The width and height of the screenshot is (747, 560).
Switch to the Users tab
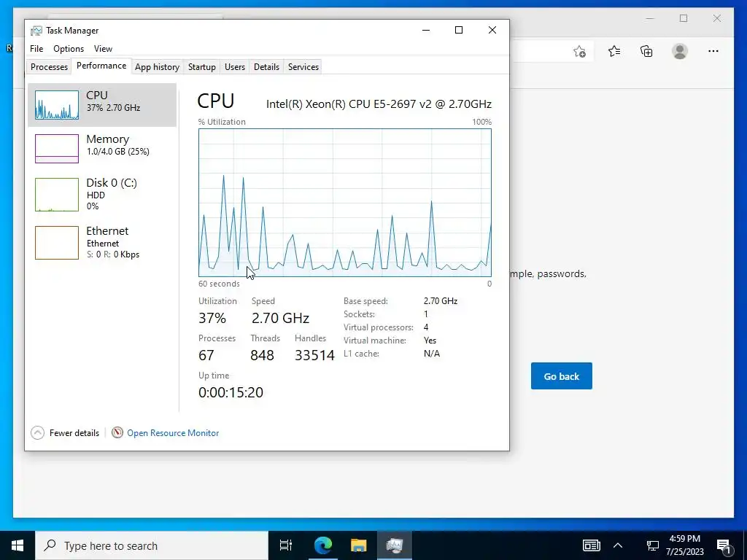click(235, 67)
